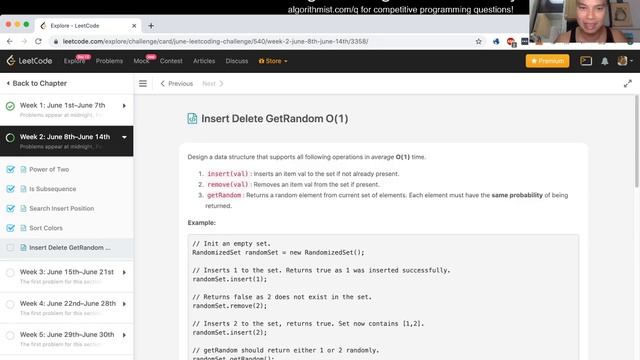640x360 pixels.
Task: Open the Power of Two problem
Action: click(x=49, y=169)
